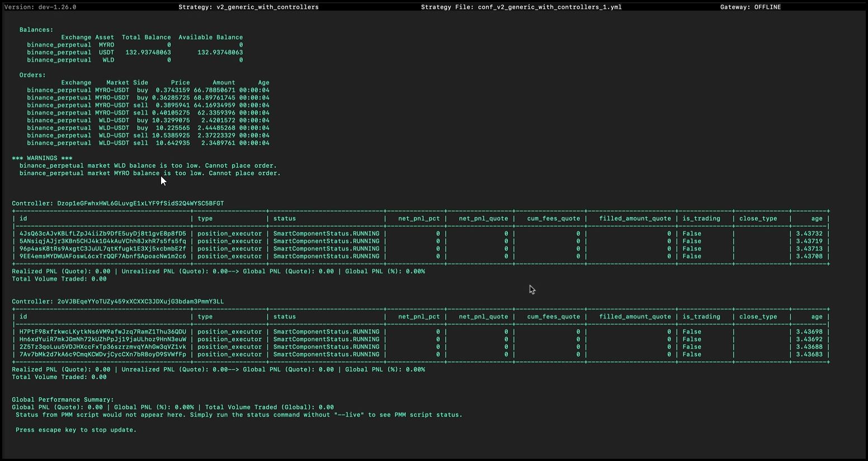
Task: Toggle is_trading for executor 7Av7bMk2d7kA6c9CmqKCWDvjCycCXn7bR8oyD9SVWfFp
Action: [x=692, y=354]
